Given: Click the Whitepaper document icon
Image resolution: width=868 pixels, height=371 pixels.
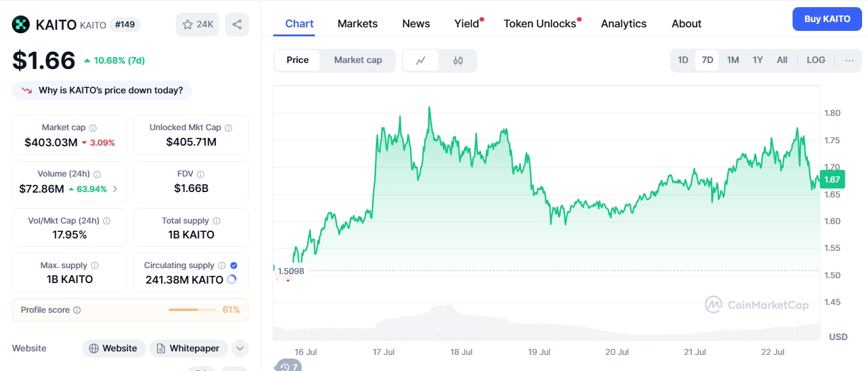Looking at the screenshot, I should click(x=160, y=348).
